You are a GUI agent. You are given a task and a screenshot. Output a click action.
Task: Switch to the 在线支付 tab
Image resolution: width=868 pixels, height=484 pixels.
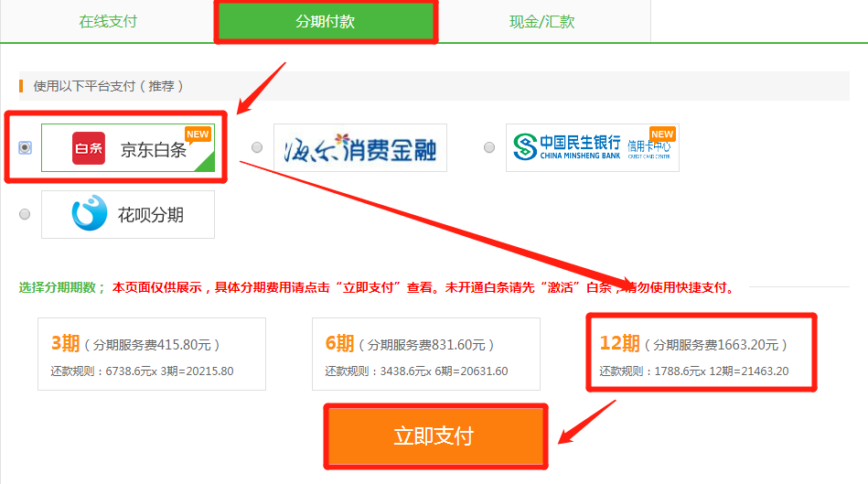point(108,21)
